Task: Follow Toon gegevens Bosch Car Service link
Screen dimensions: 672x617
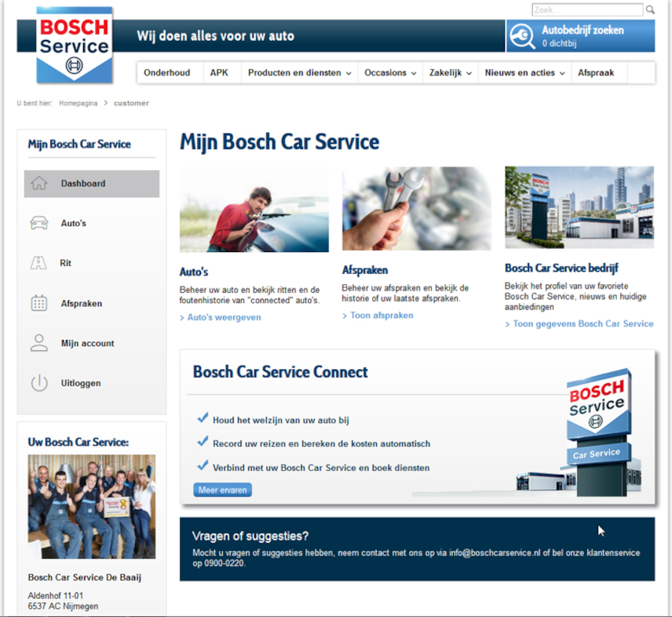Action: [x=583, y=323]
